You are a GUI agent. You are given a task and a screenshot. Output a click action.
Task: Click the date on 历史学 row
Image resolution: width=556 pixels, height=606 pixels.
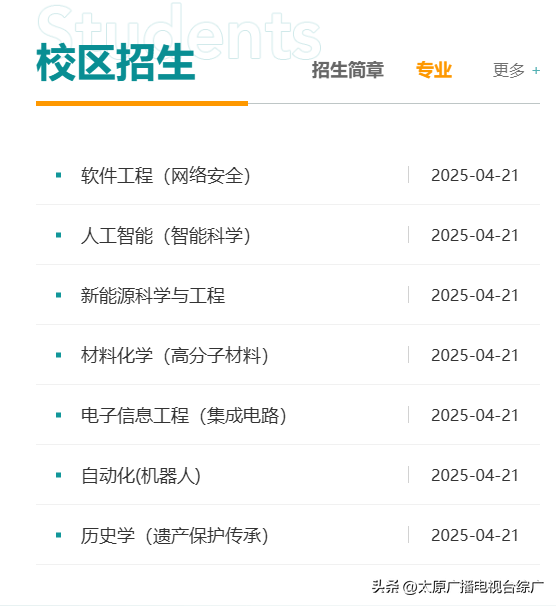[474, 535]
